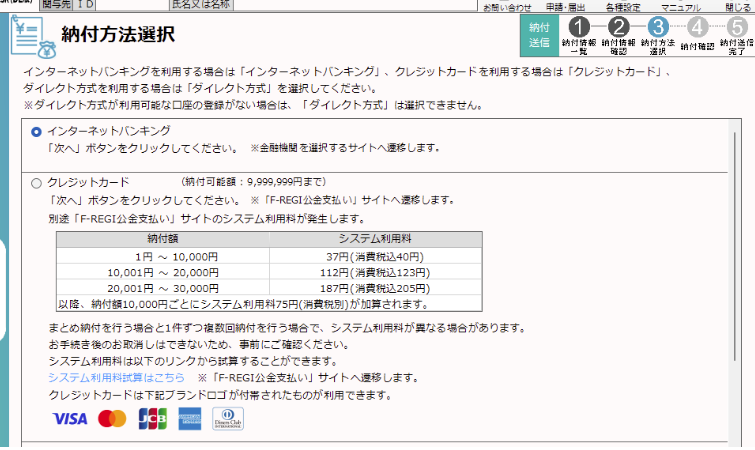Click the JCB card logo

(152, 418)
